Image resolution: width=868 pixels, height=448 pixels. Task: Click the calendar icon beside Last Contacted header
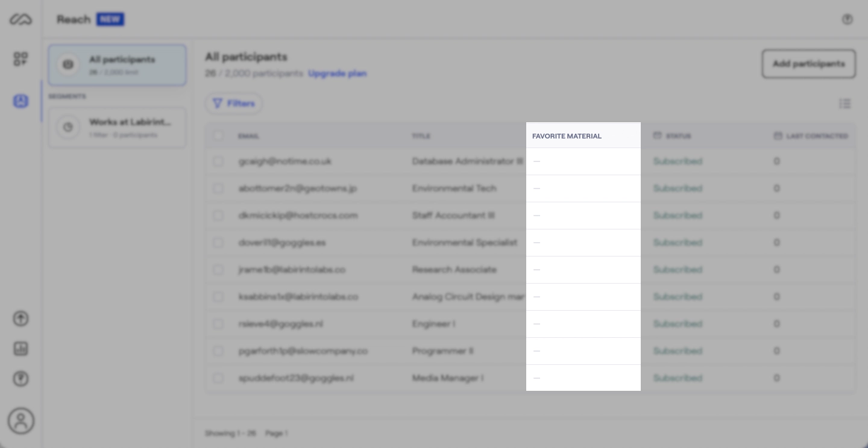pyautogui.click(x=778, y=136)
